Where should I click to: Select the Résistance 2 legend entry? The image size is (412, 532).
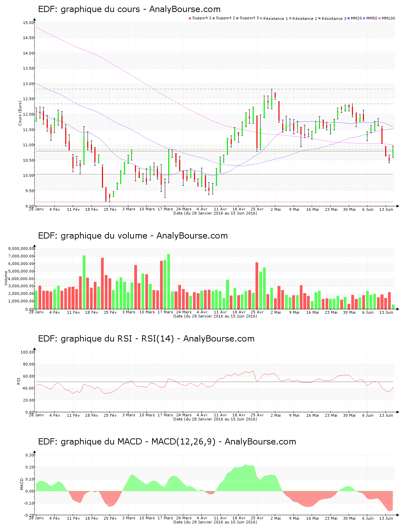point(303,18)
